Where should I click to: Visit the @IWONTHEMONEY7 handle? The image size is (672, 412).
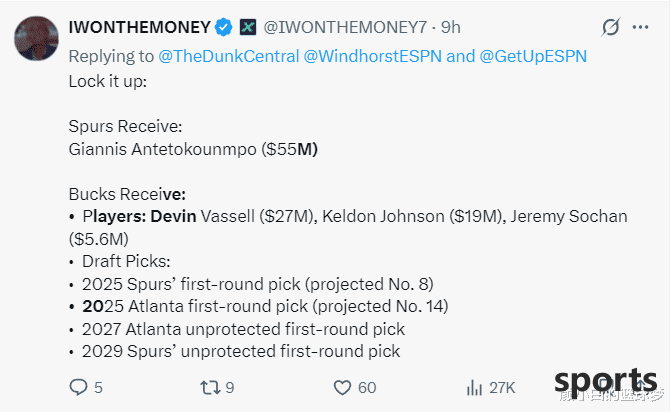pos(345,27)
